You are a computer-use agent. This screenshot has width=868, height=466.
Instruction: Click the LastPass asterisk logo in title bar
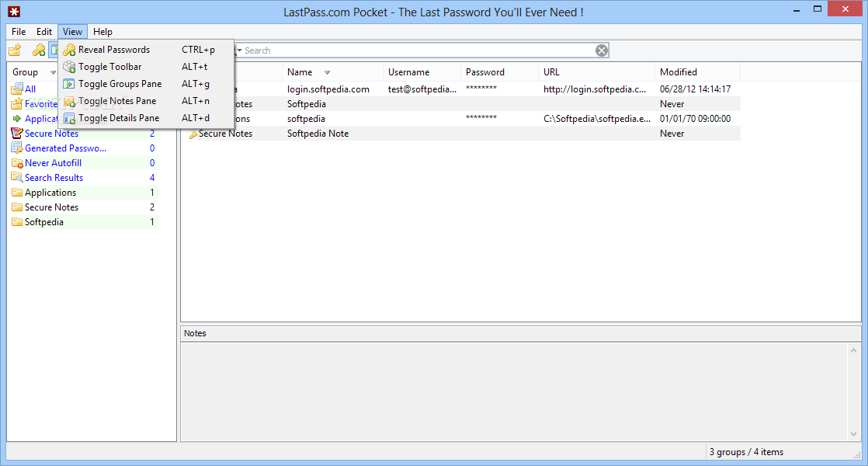pyautogui.click(x=14, y=12)
